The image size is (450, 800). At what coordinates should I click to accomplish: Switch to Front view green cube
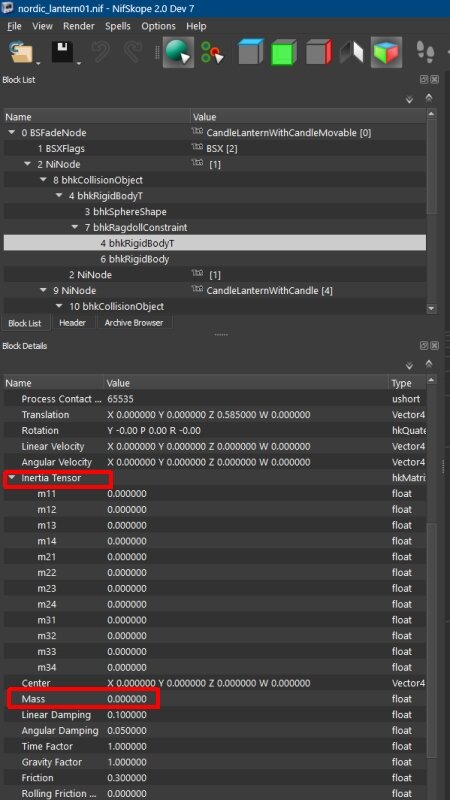pyautogui.click(x=284, y=52)
